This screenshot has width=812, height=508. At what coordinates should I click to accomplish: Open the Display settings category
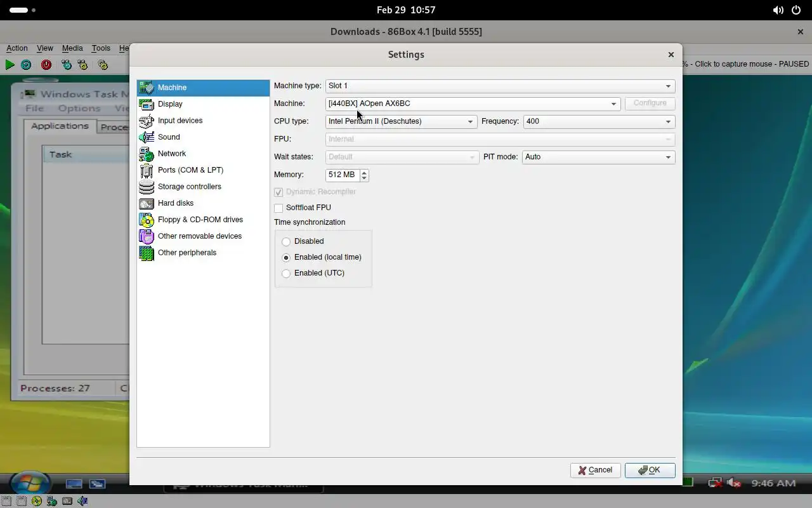coord(203,104)
